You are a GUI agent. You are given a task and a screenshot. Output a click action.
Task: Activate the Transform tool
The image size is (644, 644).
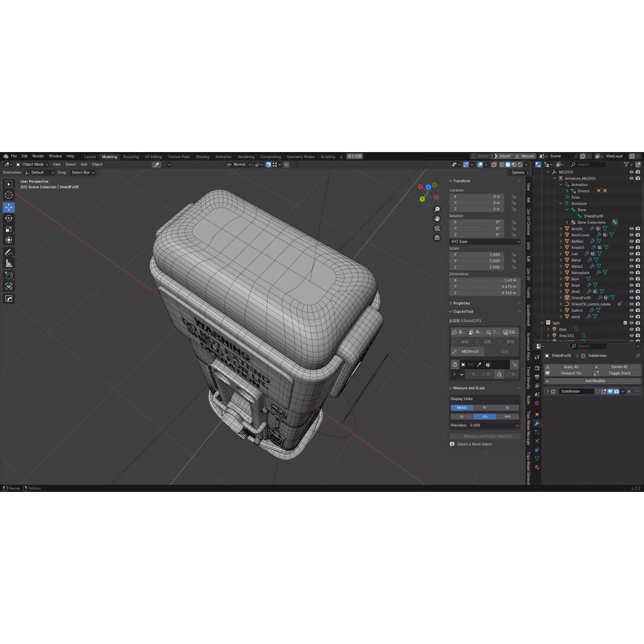coord(8,240)
